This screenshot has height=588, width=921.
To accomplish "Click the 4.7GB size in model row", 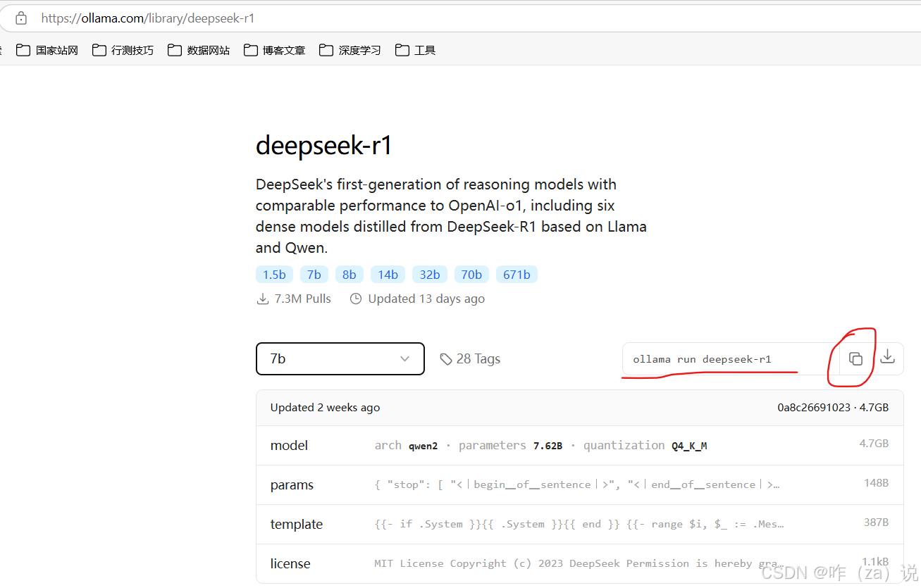I will click(874, 444).
